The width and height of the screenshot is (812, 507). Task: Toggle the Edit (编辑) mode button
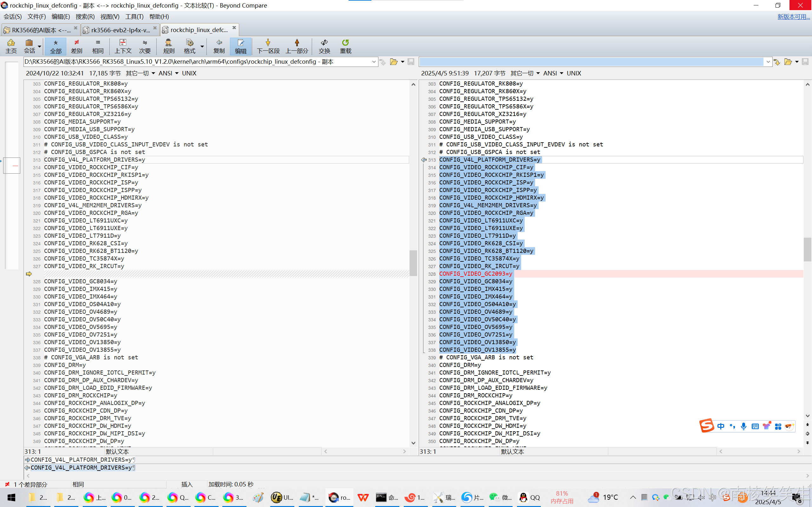240,46
